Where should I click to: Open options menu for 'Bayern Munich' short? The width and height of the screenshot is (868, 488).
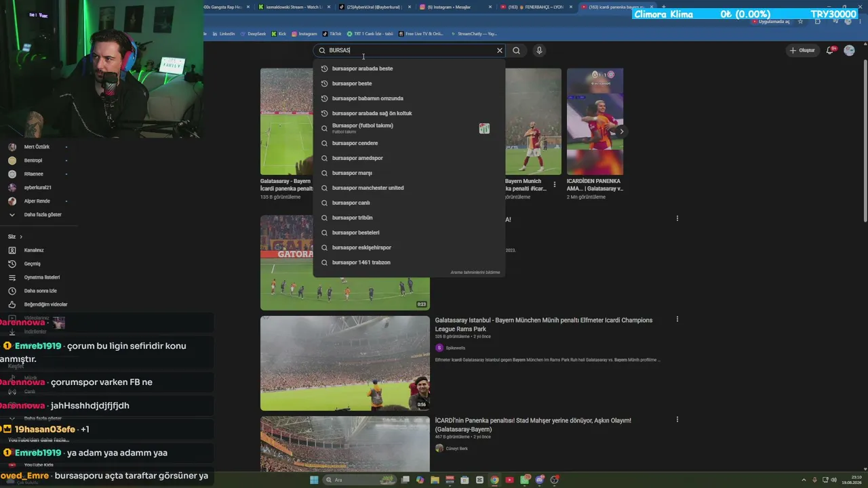click(x=555, y=184)
